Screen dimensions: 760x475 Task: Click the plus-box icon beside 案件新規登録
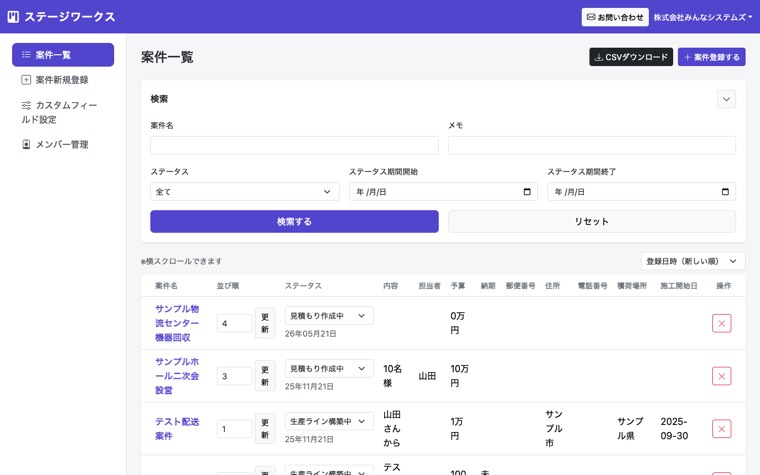click(26, 80)
